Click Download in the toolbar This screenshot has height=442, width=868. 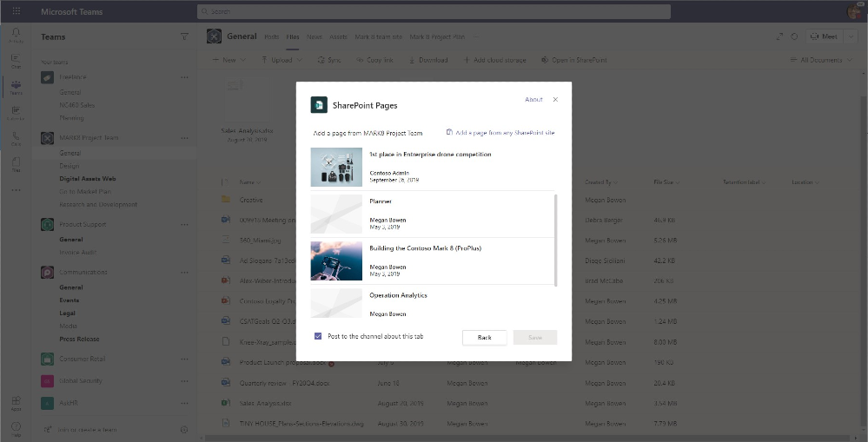(427, 60)
